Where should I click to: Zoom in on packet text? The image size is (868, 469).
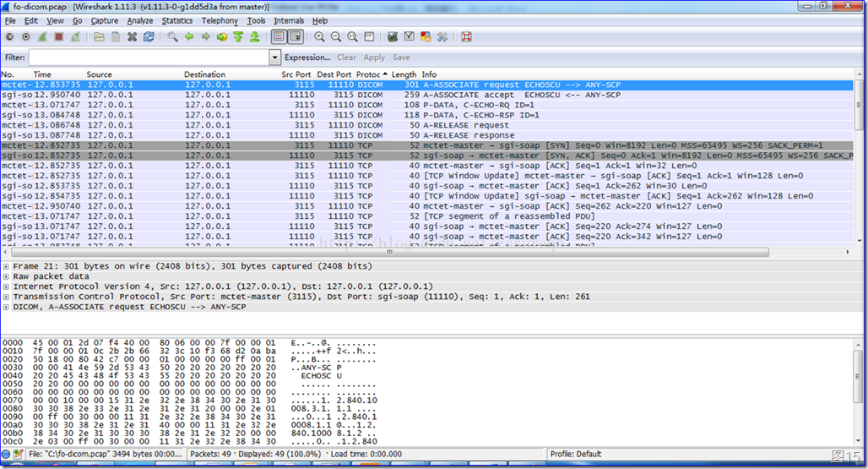pyautogui.click(x=319, y=37)
